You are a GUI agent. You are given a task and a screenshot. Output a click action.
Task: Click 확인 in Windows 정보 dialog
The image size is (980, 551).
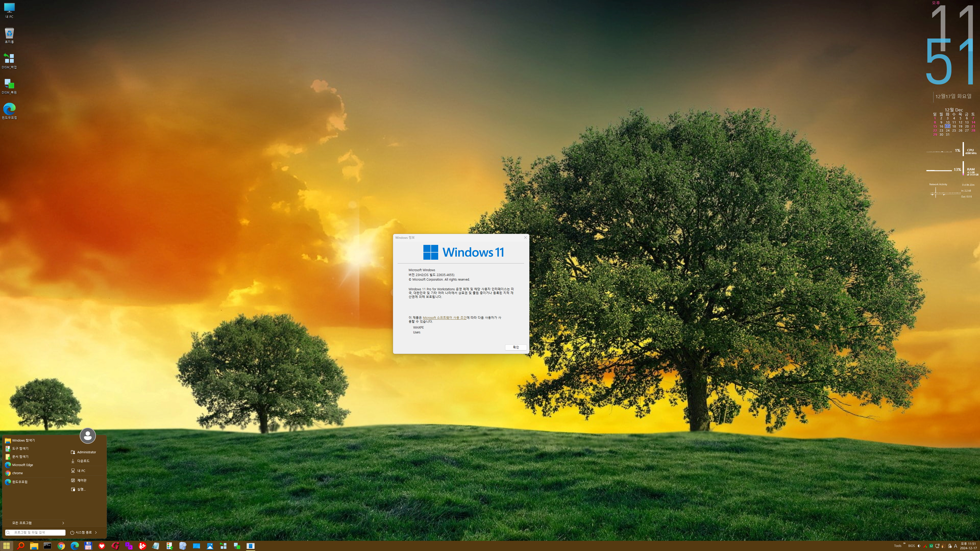tap(516, 347)
